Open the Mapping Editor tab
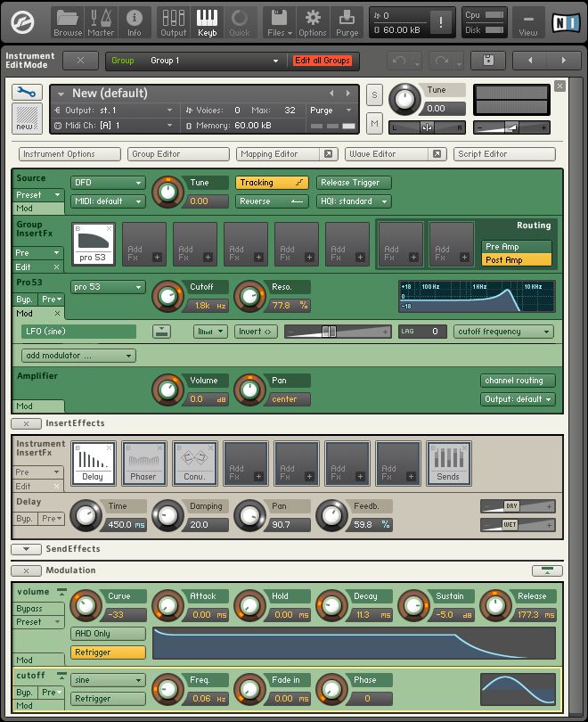588x722 pixels. (278, 154)
